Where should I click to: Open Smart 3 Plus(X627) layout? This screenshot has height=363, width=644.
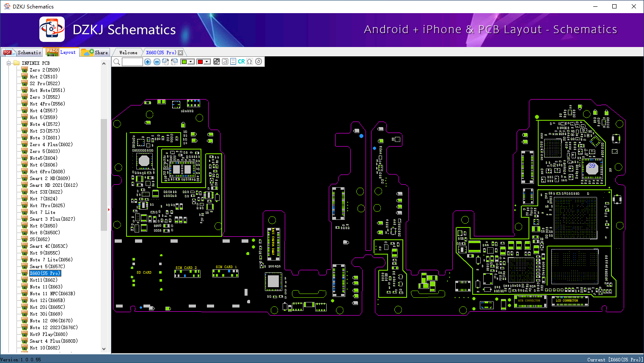[52, 219]
